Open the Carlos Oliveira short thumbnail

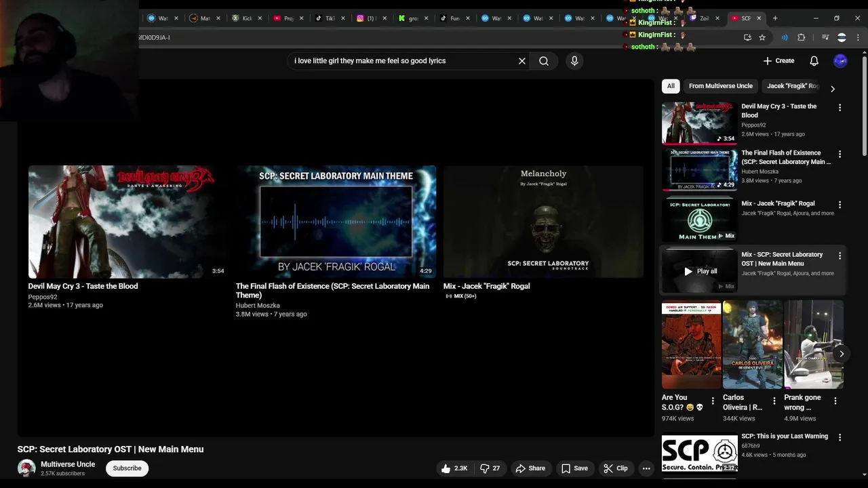(753, 345)
